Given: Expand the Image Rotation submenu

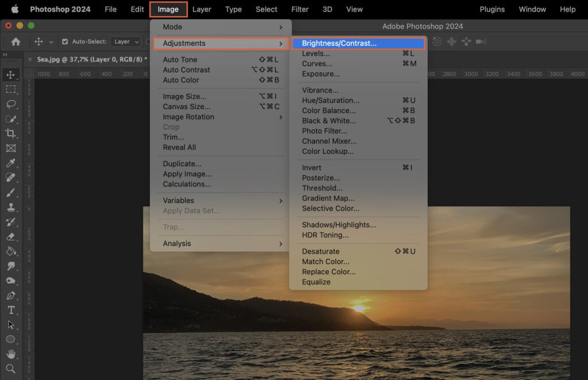Looking at the screenshot, I should tap(188, 117).
